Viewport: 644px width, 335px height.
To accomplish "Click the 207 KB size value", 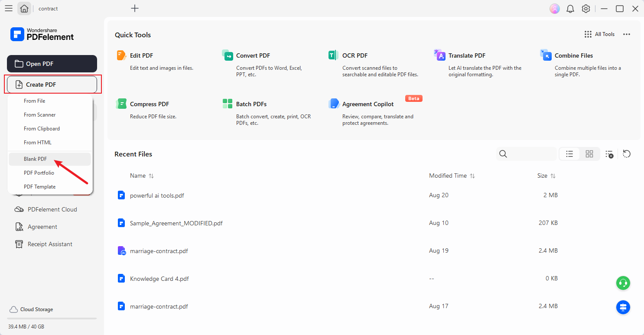I will coord(548,223).
